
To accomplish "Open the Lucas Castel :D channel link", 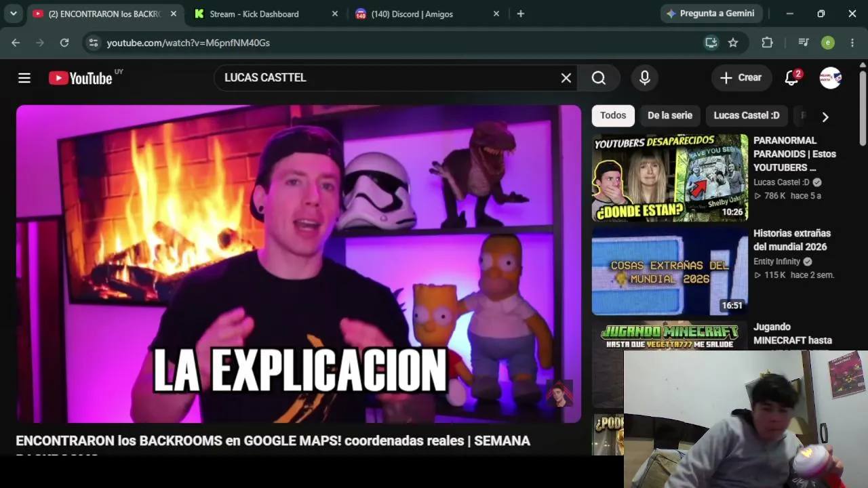I will [x=781, y=182].
